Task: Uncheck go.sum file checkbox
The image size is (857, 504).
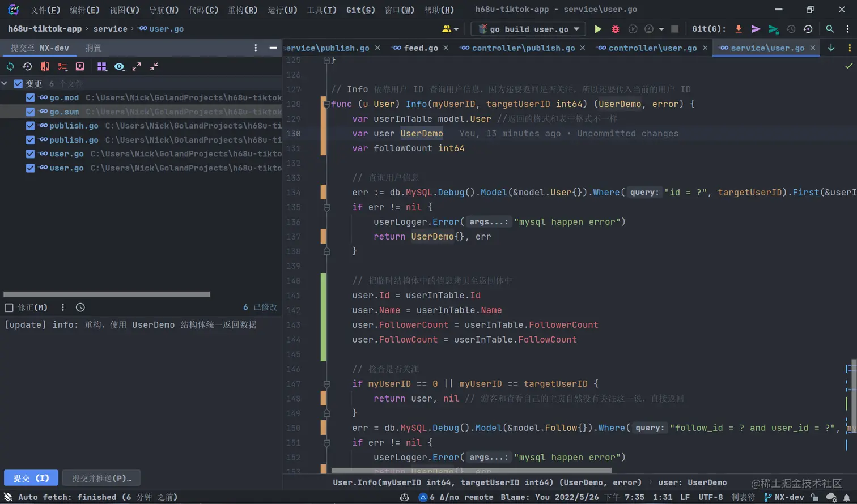Action: 30,112
